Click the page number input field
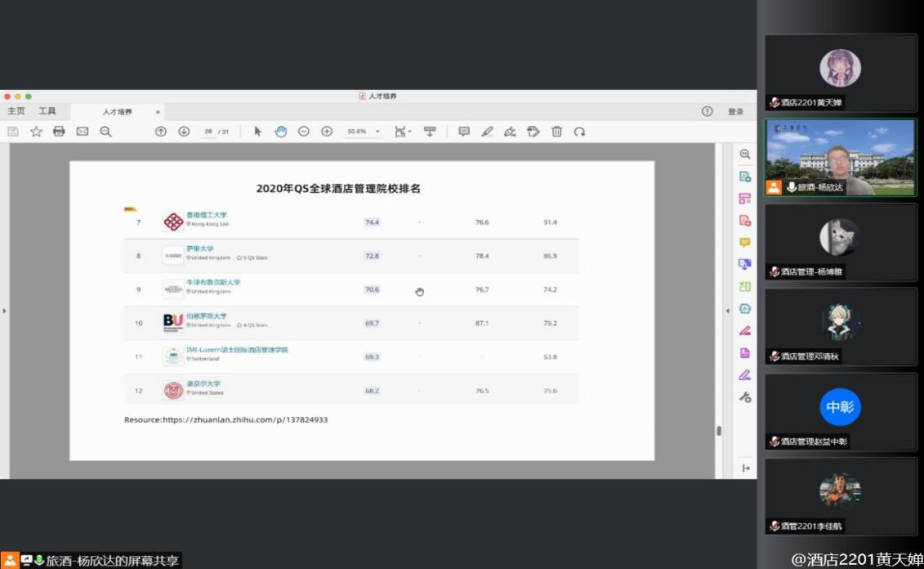 pyautogui.click(x=208, y=132)
